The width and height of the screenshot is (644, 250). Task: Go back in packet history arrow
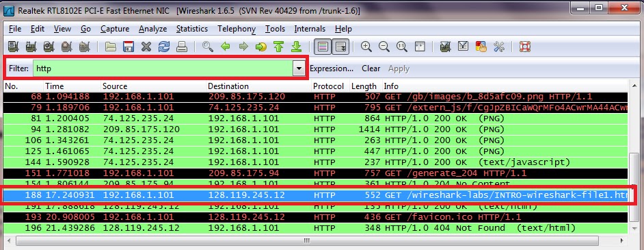tap(225, 47)
